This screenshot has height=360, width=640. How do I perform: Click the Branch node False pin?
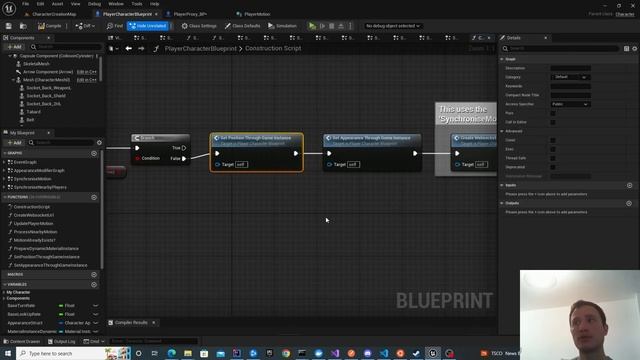click(184, 158)
